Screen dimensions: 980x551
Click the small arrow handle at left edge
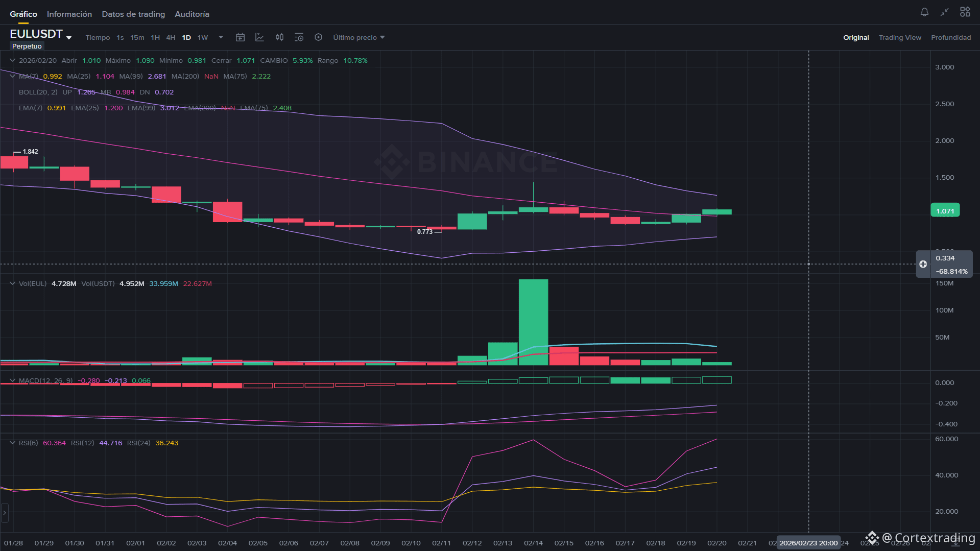click(x=5, y=513)
